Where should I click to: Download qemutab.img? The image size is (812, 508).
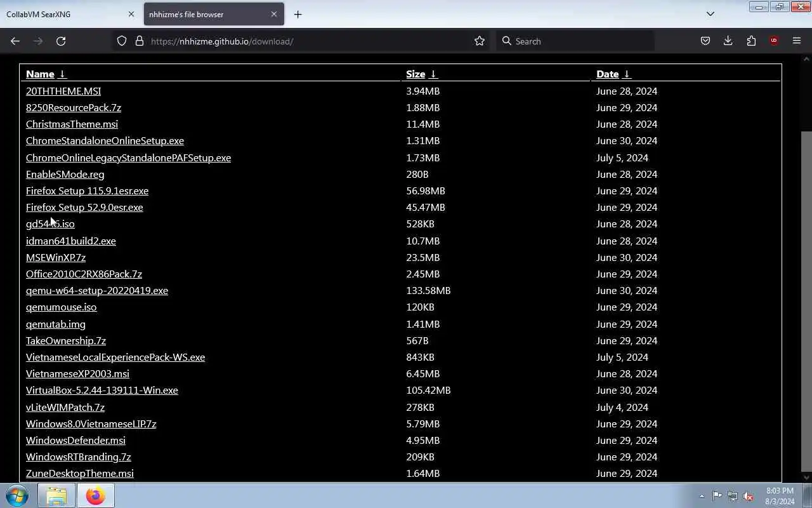pyautogui.click(x=56, y=324)
